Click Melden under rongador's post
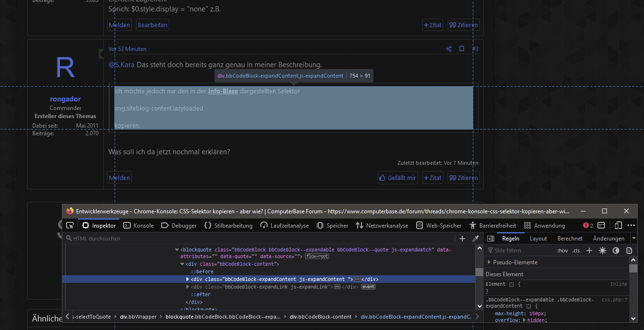Image resolution: width=644 pixels, height=330 pixels. [x=119, y=178]
